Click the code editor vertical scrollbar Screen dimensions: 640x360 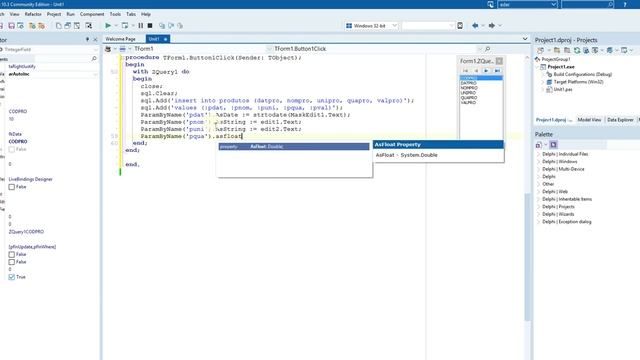[x=527, y=257]
